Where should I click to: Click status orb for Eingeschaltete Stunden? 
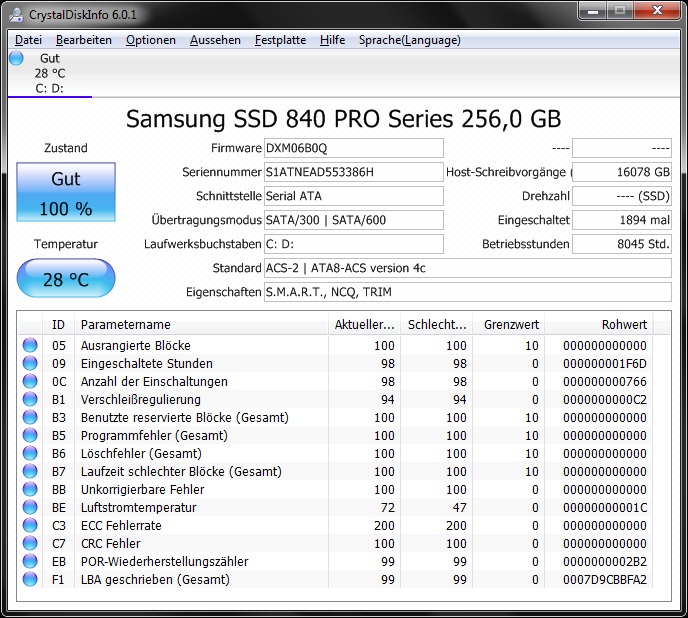30,363
